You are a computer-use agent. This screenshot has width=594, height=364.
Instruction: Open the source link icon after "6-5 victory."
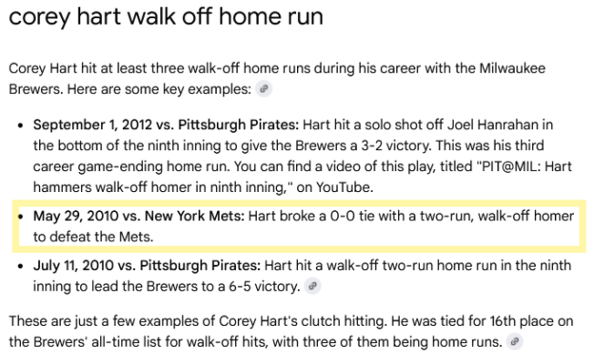pos(312,287)
